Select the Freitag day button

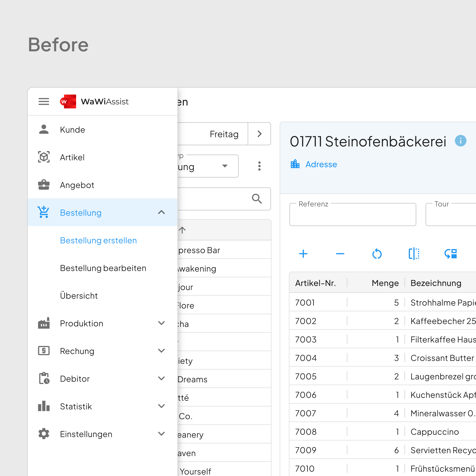pyautogui.click(x=213, y=134)
